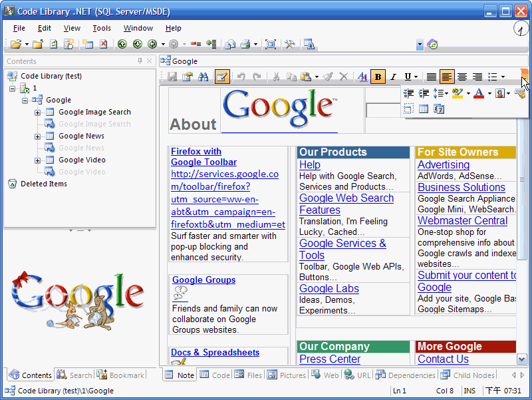The image size is (532, 400).
Task: Click the Webmaster Central link
Action: tap(462, 221)
